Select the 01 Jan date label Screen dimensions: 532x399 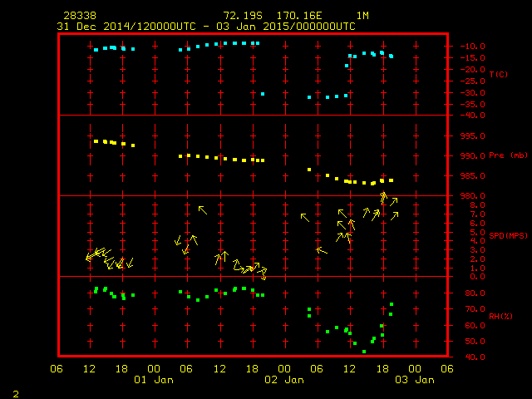pos(153,380)
